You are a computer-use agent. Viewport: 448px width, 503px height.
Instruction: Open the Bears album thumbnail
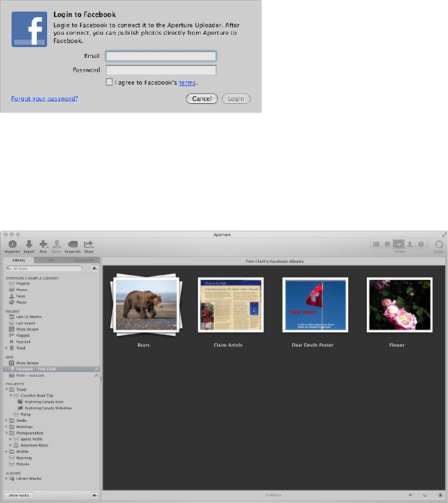click(146, 305)
